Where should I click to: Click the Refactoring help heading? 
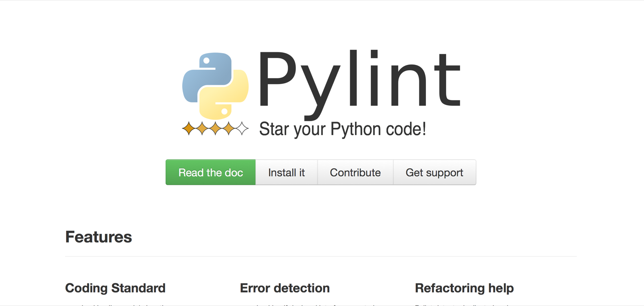[464, 288]
